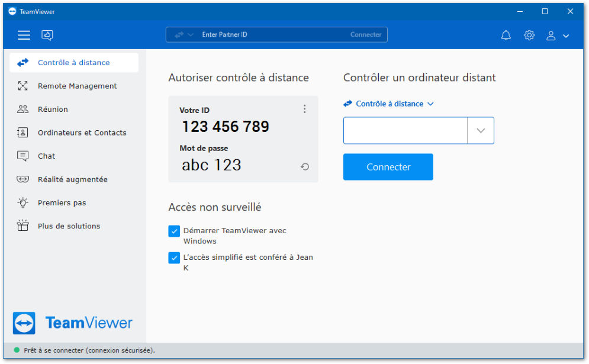The width and height of the screenshot is (589, 364).
Task: Expand the Contrôle à distance mode dropdown
Action: (389, 104)
